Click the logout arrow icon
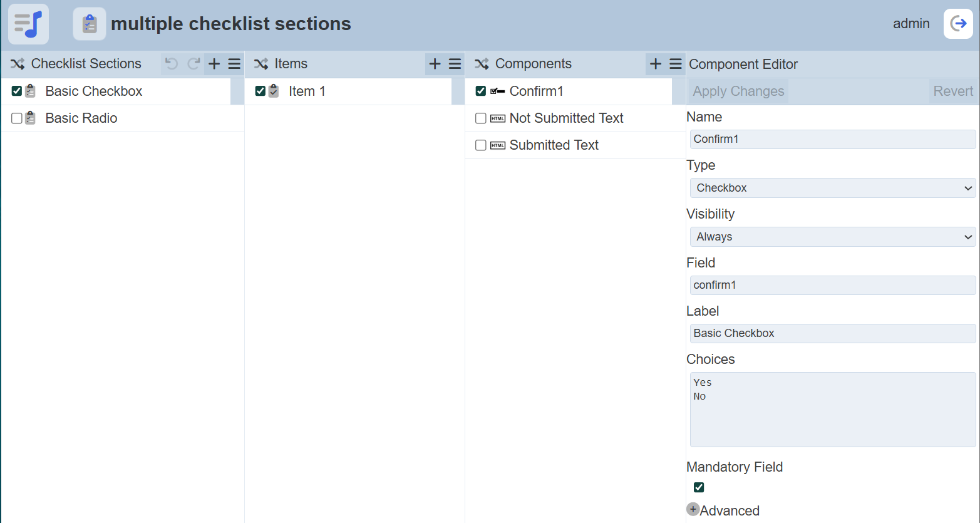Screen dimensions: 980x523 click(958, 24)
